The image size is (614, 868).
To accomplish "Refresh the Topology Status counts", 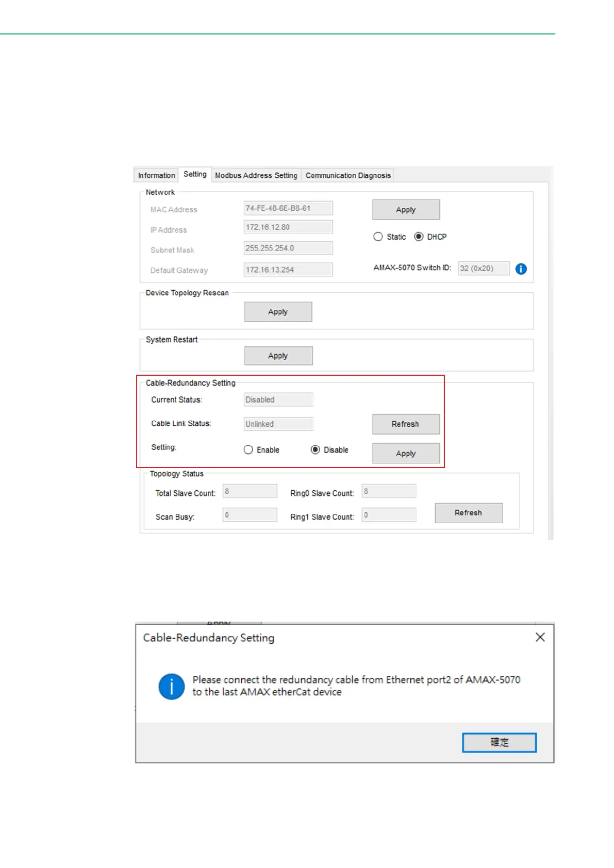I will [468, 513].
